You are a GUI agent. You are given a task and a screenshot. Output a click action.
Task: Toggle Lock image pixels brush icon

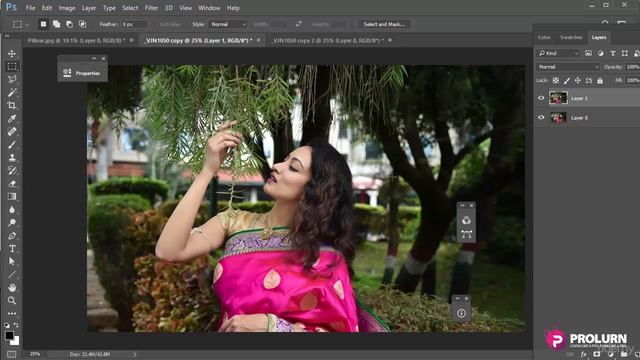pyautogui.click(x=567, y=80)
